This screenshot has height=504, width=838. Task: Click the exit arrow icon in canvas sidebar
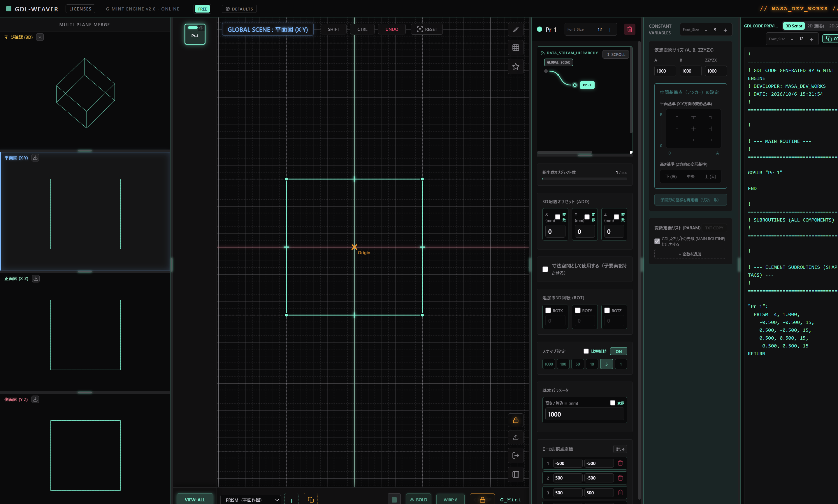[x=515, y=456]
